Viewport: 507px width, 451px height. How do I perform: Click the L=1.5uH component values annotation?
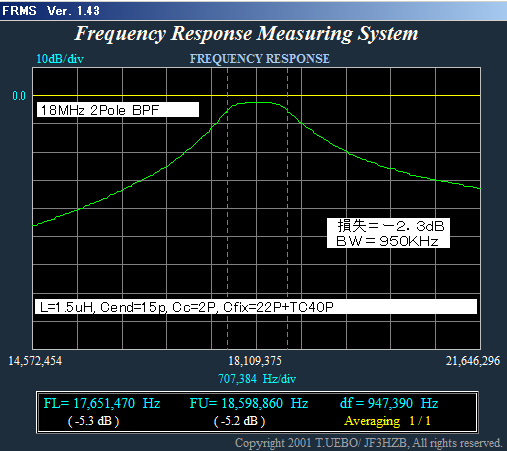(x=256, y=307)
